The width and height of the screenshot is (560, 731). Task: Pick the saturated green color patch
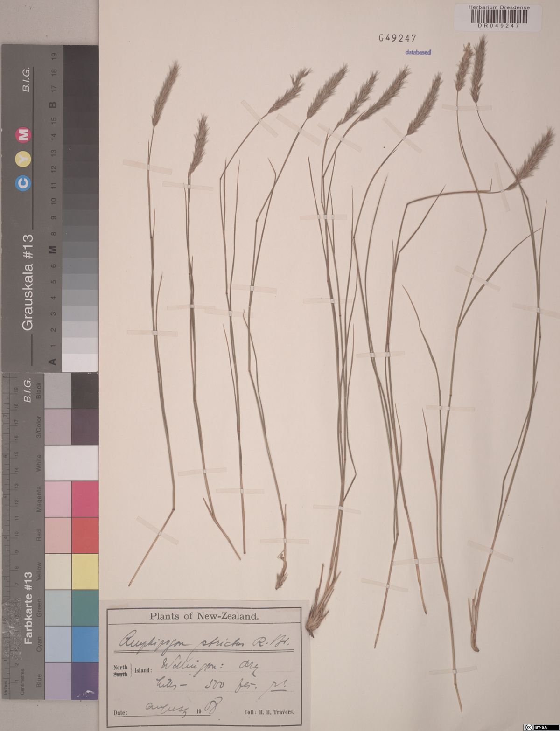tap(85, 607)
